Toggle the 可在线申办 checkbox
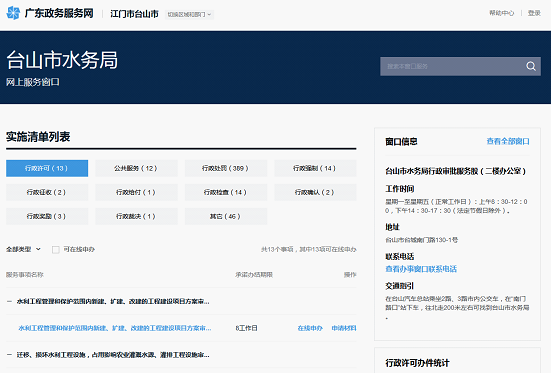Viewport: 551px width, 373px height. (56, 250)
